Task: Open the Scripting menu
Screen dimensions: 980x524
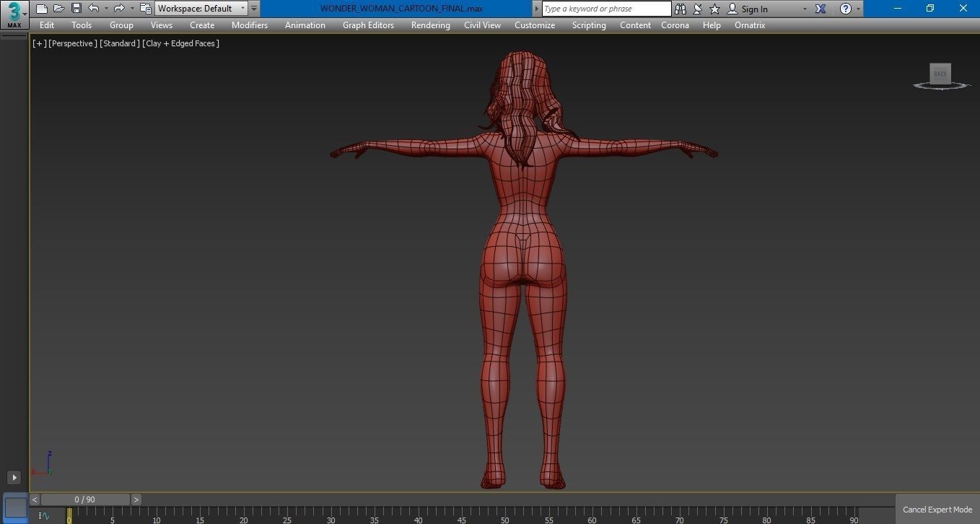Action: [589, 25]
